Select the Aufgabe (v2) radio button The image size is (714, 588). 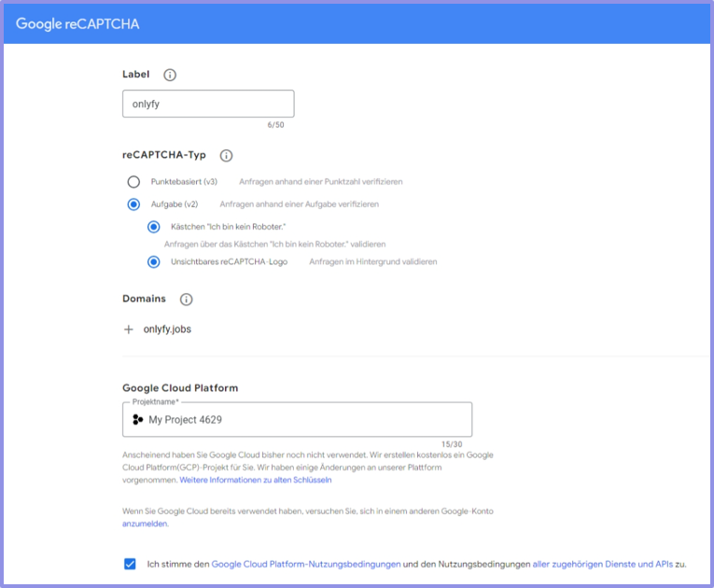click(x=133, y=204)
